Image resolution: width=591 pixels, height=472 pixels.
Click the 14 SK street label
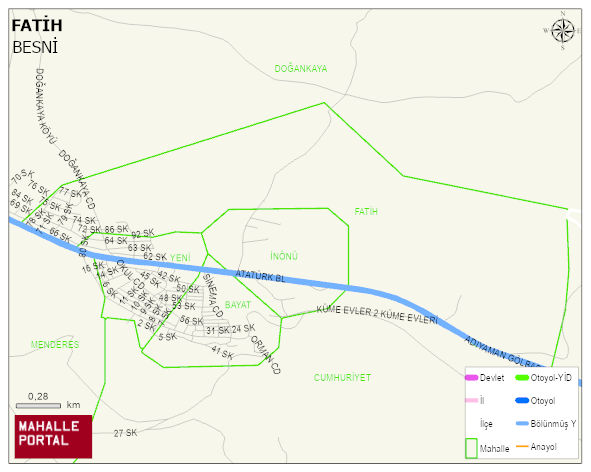[107, 273]
